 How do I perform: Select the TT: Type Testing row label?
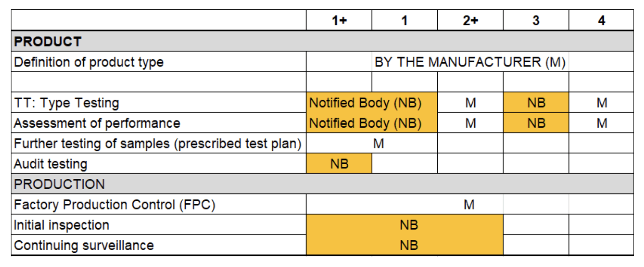pyautogui.click(x=66, y=103)
